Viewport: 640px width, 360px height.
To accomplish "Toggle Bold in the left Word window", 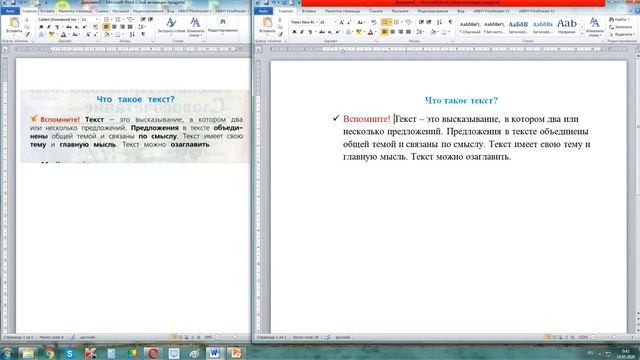I will coord(41,27).
